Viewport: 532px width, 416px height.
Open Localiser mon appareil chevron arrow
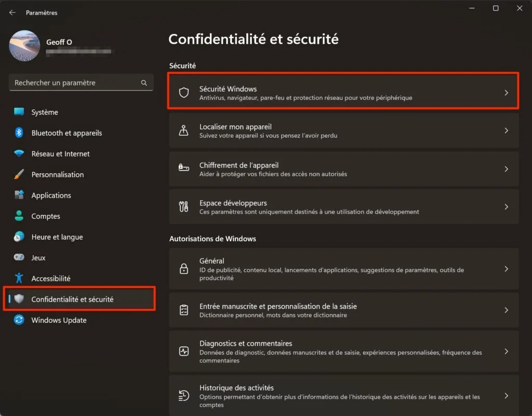pyautogui.click(x=506, y=131)
